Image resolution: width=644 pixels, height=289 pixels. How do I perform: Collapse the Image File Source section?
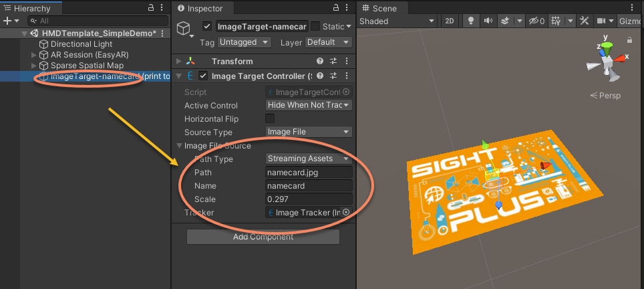point(179,146)
